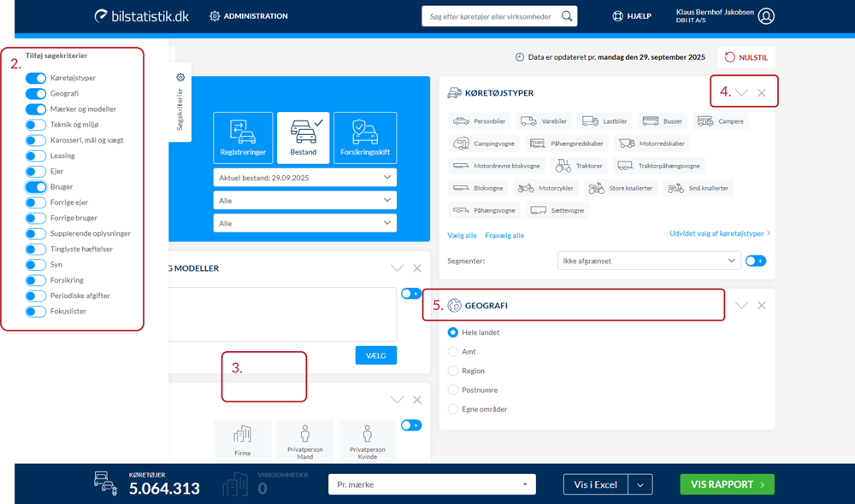
Task: Click the Fravælg alle link
Action: [504, 235]
